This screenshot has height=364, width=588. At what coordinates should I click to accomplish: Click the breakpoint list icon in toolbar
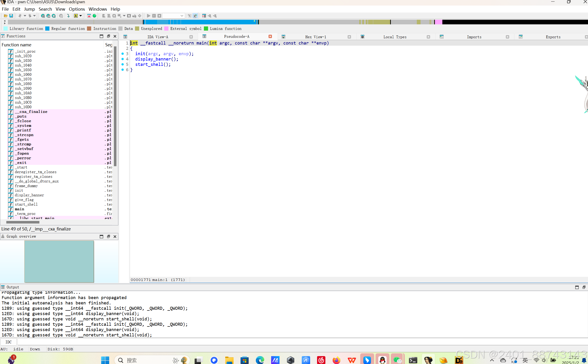[204, 16]
